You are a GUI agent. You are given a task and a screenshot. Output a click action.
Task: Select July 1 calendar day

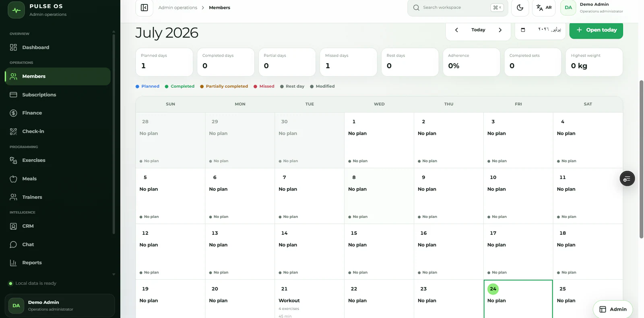pos(379,140)
